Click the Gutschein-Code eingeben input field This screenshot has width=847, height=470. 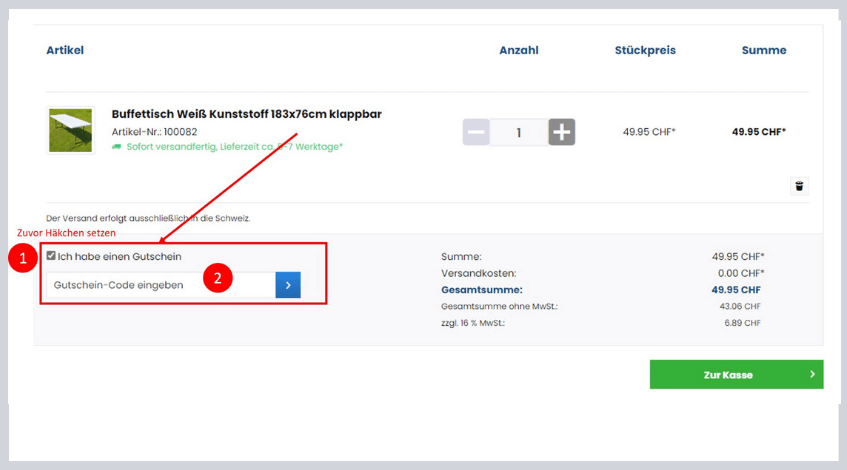click(161, 285)
